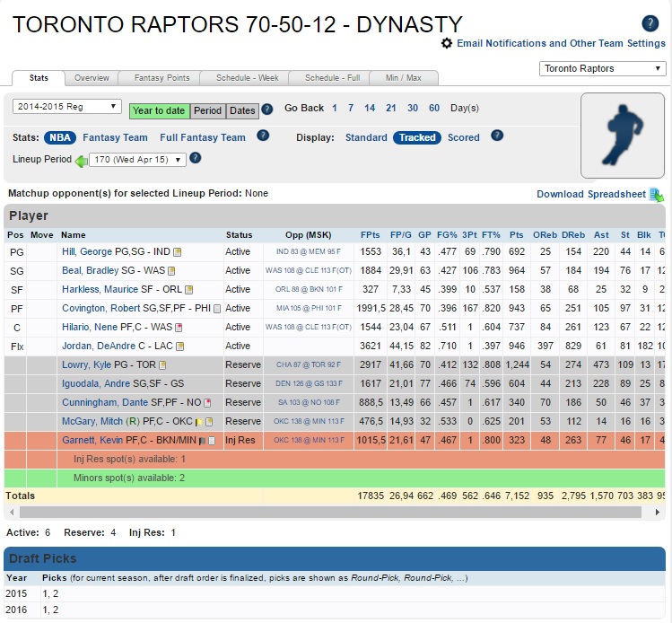Open Nene Hilario red-flag note icon

179,328
